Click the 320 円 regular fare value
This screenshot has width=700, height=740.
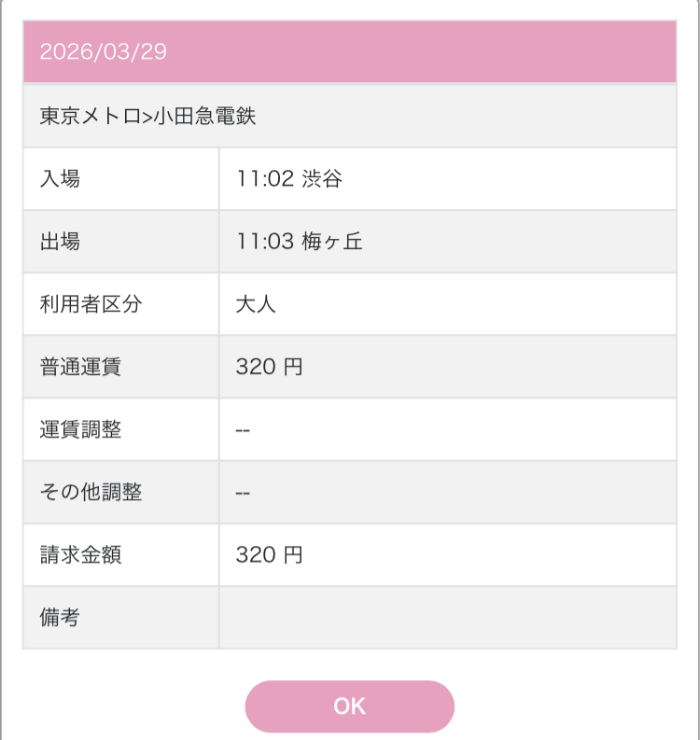(269, 367)
